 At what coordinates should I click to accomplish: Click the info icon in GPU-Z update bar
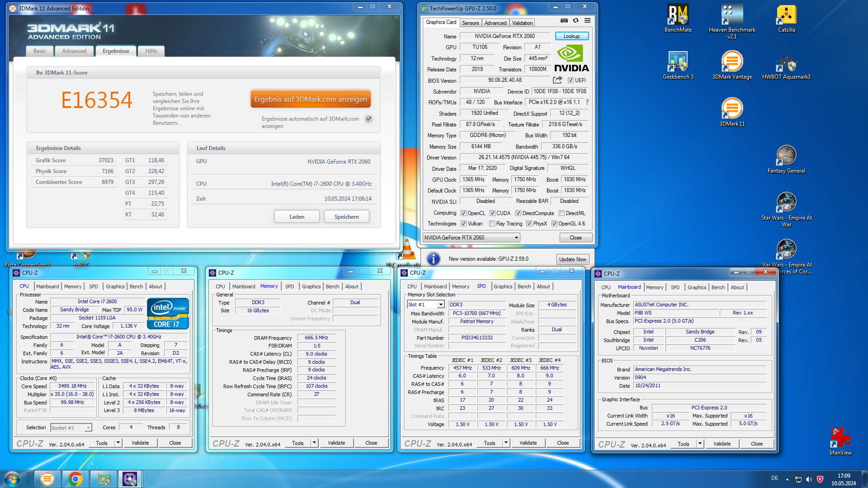point(434,259)
